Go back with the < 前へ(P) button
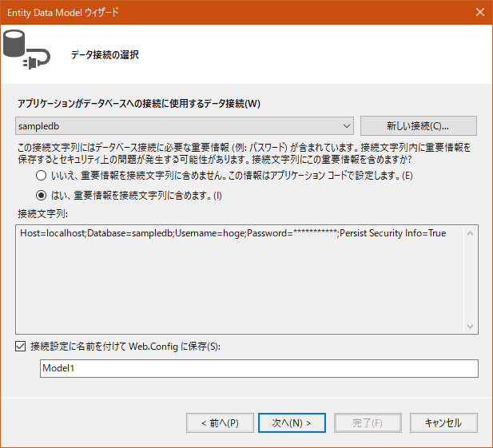 point(220,423)
